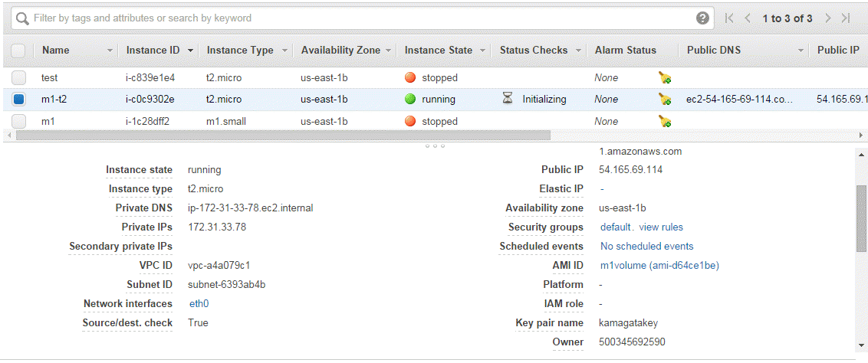
Task: Toggle the select-all header checkbox
Action: (18, 51)
